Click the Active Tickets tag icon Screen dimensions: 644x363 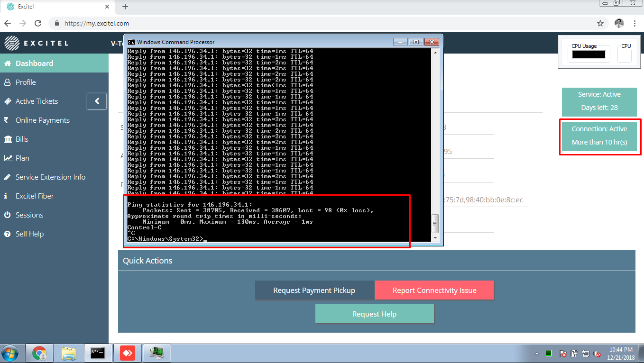pos(7,101)
